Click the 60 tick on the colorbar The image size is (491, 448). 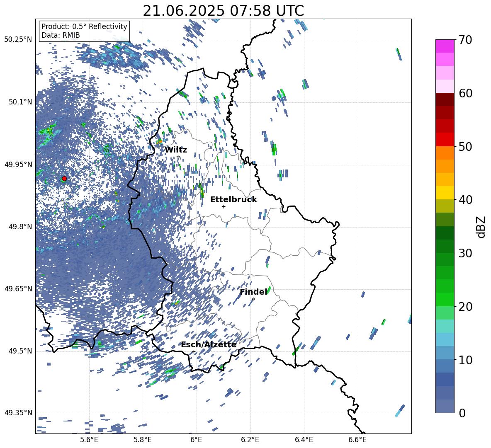[x=465, y=93]
